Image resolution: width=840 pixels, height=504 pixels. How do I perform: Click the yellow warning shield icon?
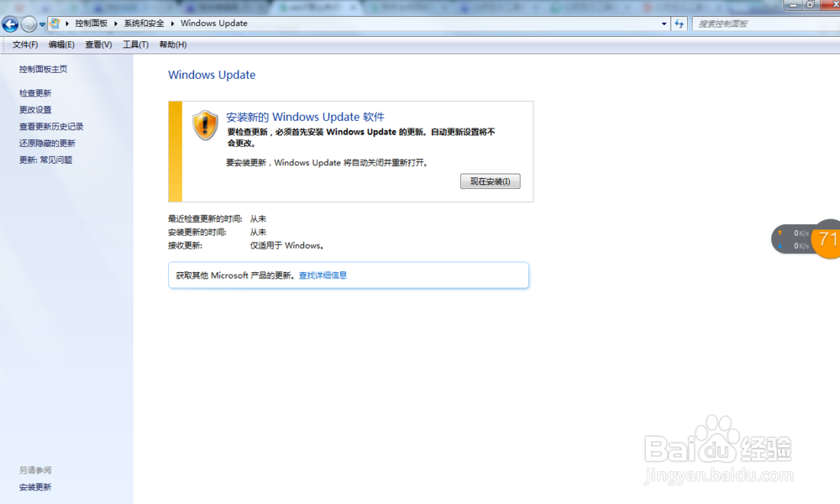point(205,125)
